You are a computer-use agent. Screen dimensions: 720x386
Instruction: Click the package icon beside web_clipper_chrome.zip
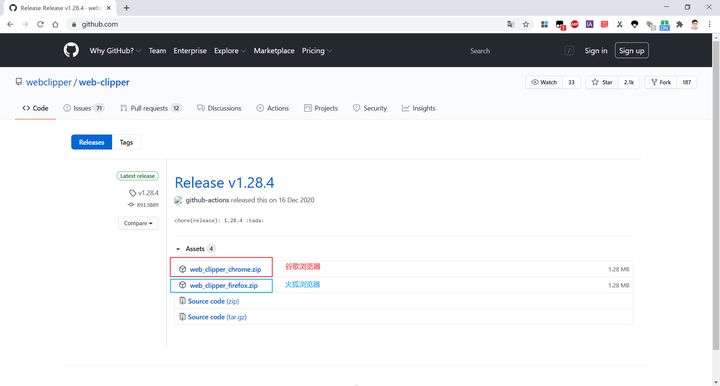pyautogui.click(x=182, y=269)
